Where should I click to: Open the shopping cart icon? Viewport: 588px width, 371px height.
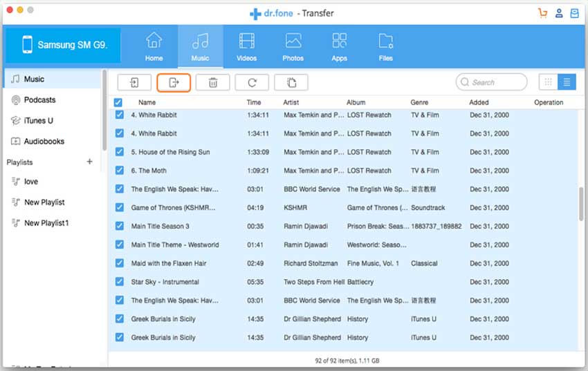click(x=542, y=14)
